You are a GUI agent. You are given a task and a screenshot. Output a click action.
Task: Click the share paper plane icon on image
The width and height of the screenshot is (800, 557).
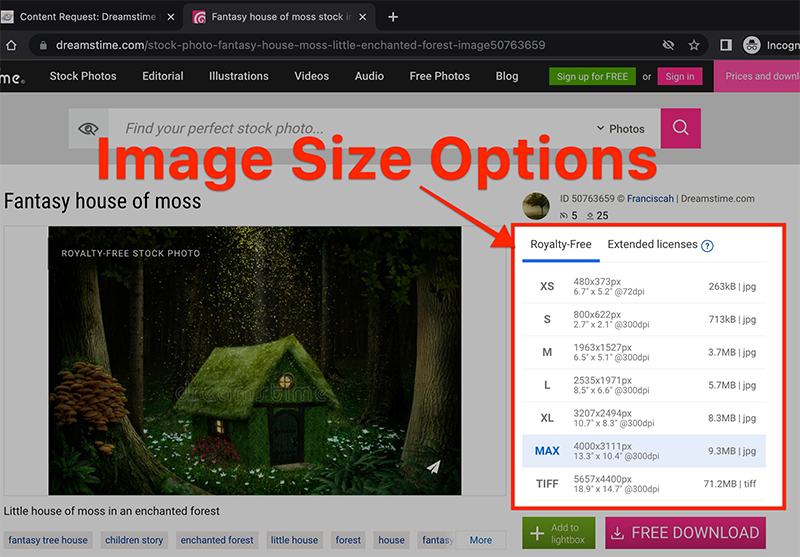pos(433,467)
